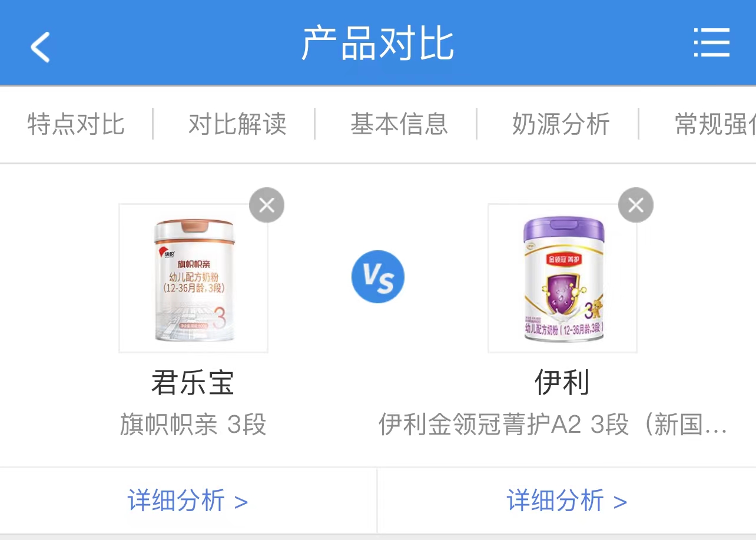This screenshot has width=756, height=540.
Task: Open the list menu icon in header
Action: coord(711,43)
